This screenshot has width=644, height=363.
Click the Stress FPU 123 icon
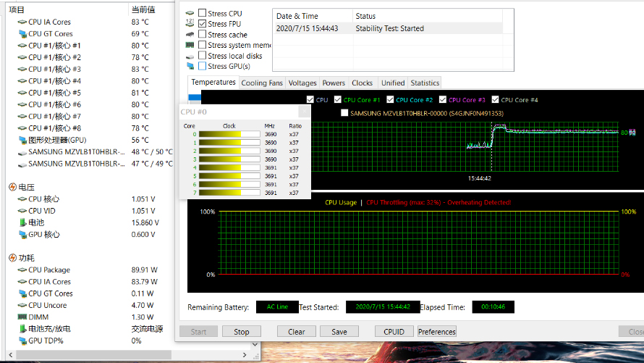click(190, 23)
